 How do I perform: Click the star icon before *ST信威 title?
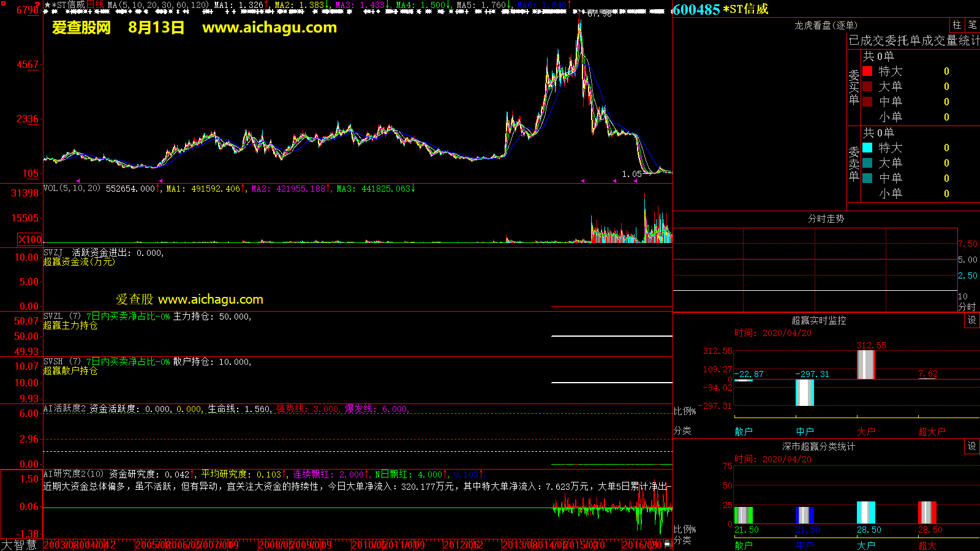coord(47,5)
